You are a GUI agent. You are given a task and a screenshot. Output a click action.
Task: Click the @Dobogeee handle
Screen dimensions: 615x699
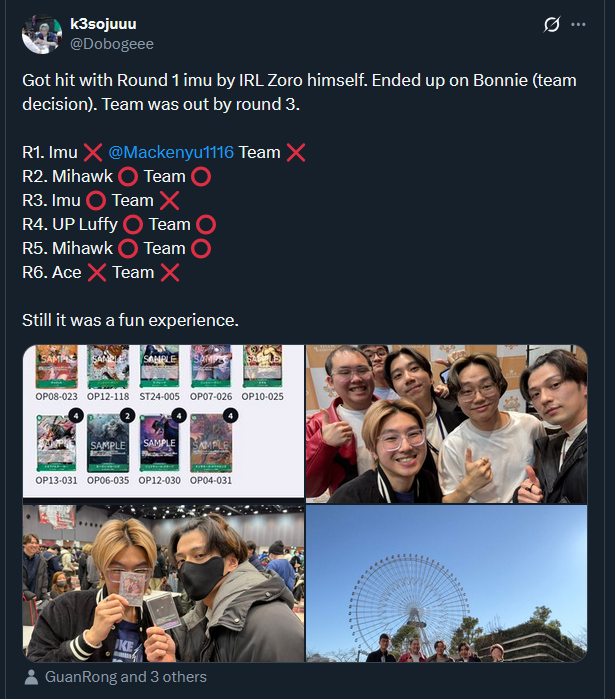pyautogui.click(x=112, y=44)
